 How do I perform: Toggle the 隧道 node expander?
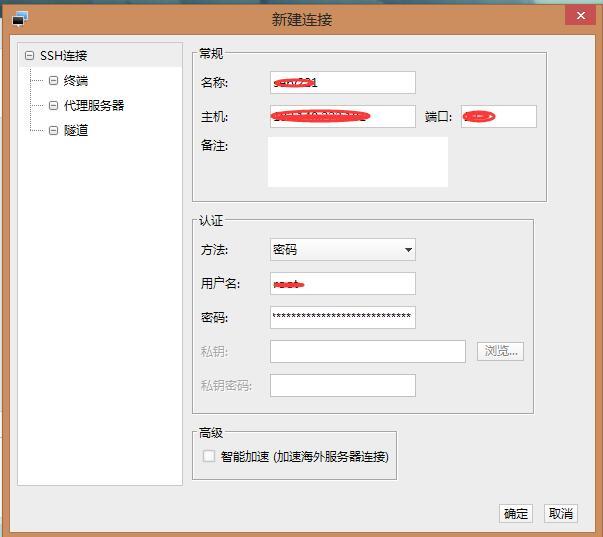pyautogui.click(x=53, y=130)
